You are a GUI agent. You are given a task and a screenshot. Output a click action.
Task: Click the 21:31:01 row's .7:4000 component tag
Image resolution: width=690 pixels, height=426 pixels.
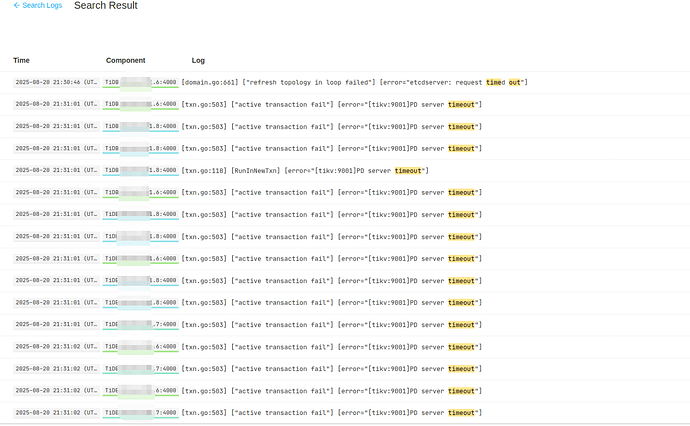coord(140,324)
